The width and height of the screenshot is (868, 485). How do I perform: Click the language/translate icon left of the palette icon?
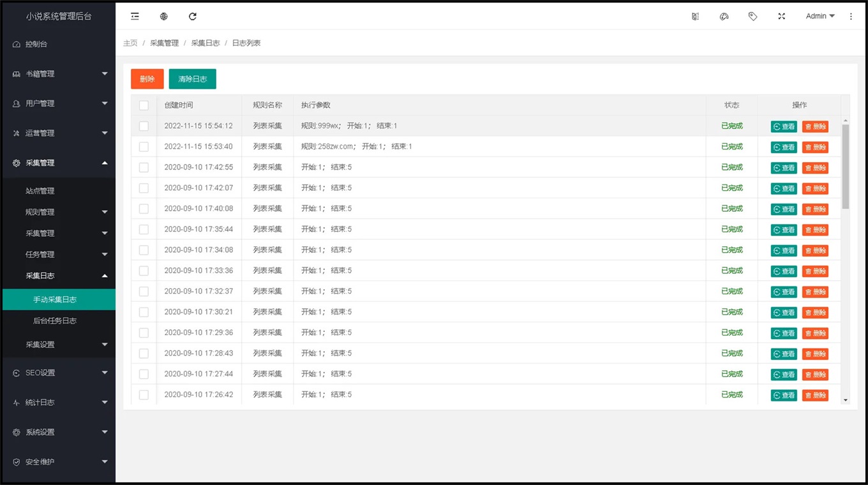695,17
